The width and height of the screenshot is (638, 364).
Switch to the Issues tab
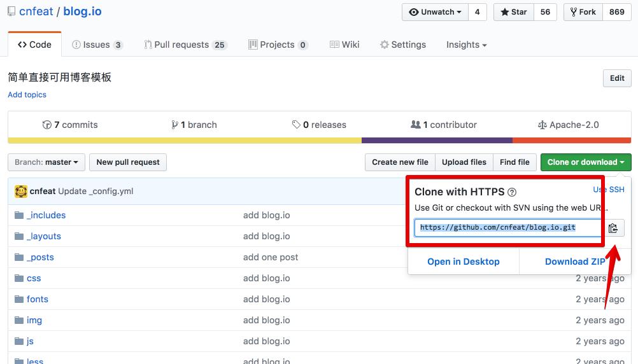(97, 45)
